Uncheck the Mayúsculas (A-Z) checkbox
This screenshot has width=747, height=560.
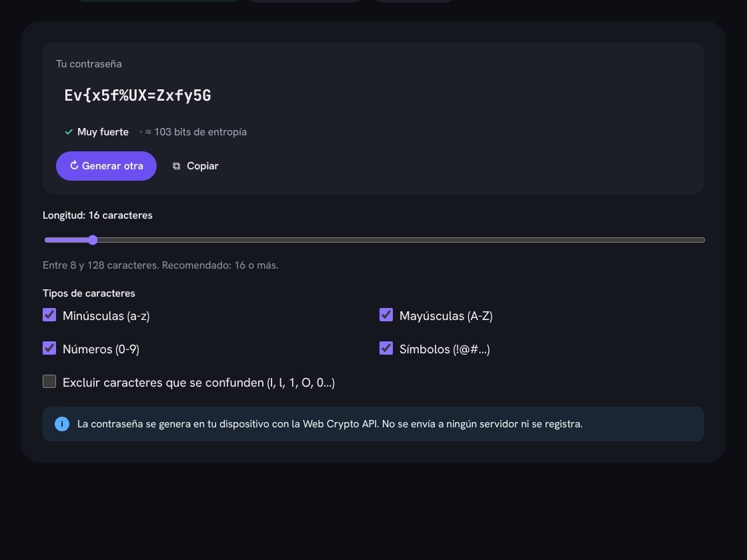(x=386, y=315)
